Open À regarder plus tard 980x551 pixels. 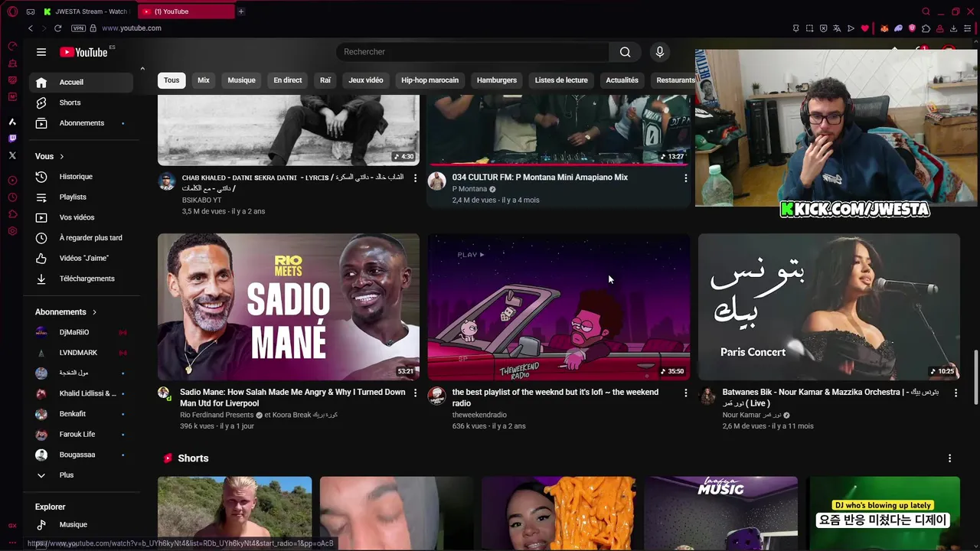80,238
